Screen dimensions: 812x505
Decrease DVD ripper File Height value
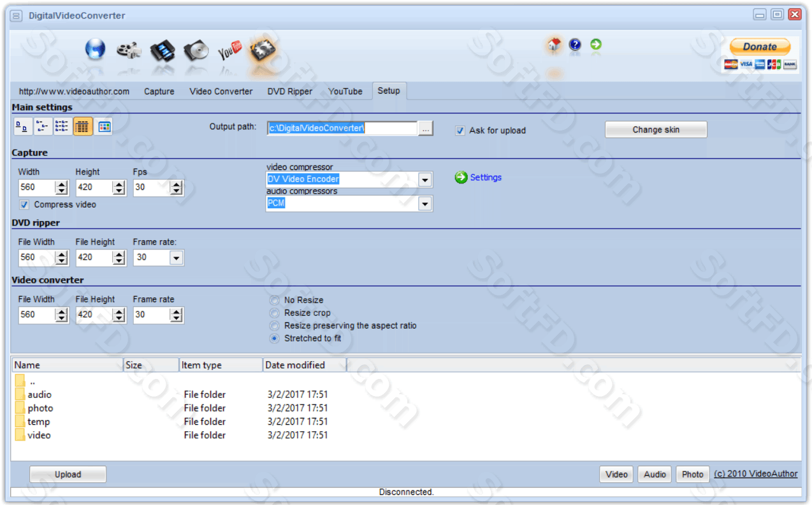pos(119,261)
